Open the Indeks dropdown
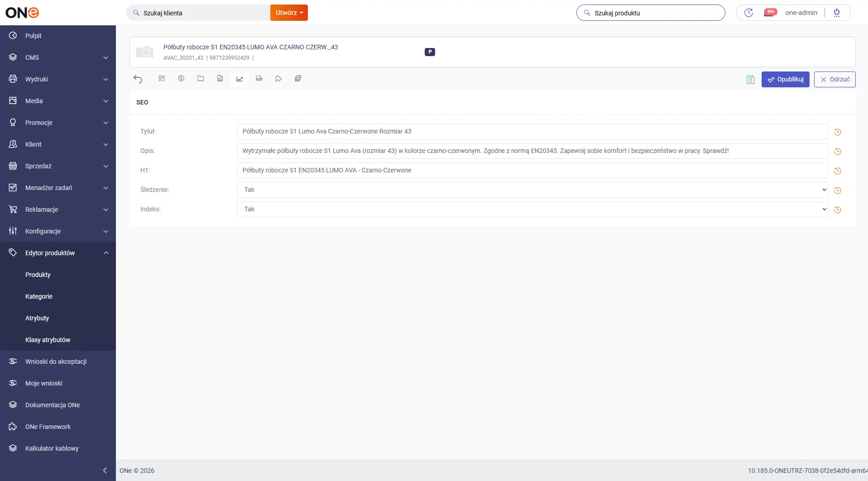This screenshot has height=481, width=868. 532,210
